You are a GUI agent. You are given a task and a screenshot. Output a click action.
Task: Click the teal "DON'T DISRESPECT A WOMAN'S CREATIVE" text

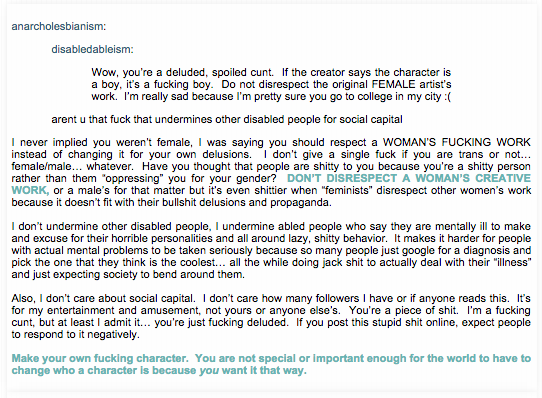[x=409, y=178]
